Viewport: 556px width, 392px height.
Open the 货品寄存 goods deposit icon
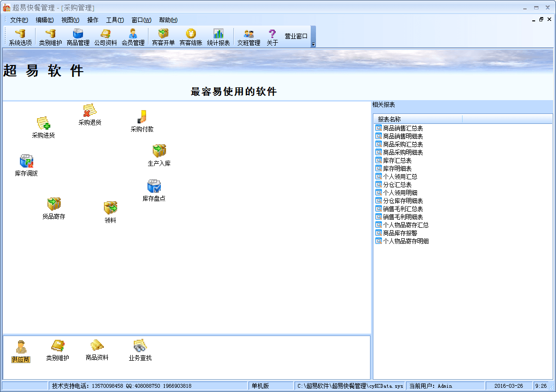54,205
